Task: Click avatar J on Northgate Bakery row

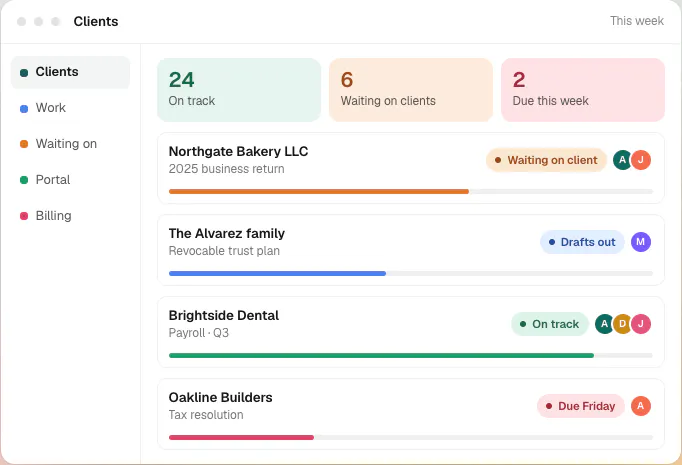Action: click(641, 160)
